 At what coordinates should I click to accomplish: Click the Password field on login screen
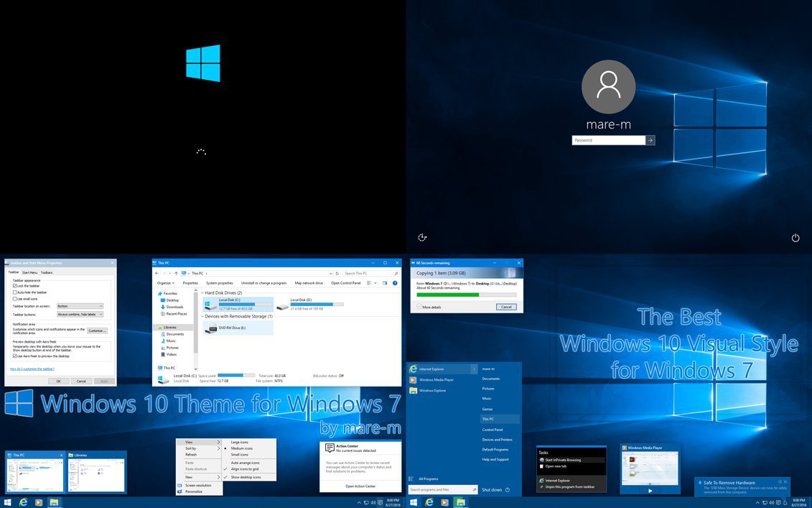[608, 140]
